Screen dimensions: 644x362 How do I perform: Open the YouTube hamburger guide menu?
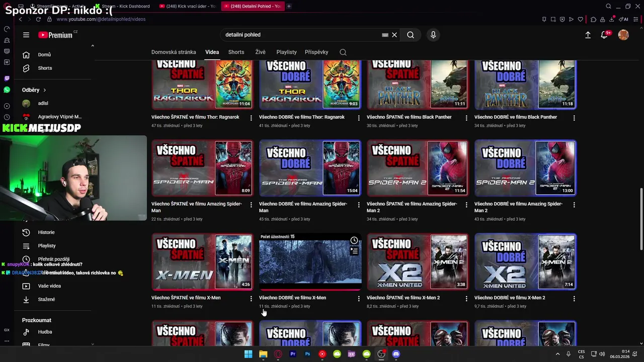(x=26, y=35)
